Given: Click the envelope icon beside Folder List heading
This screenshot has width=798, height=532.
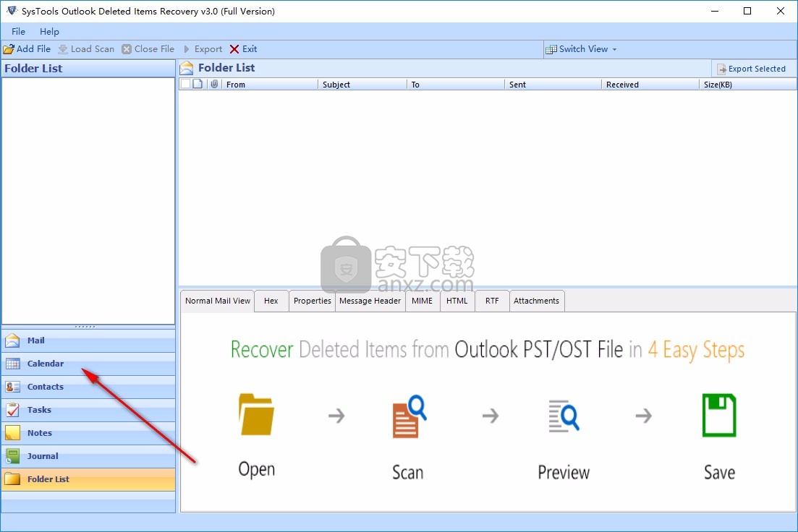Looking at the screenshot, I should (x=187, y=68).
